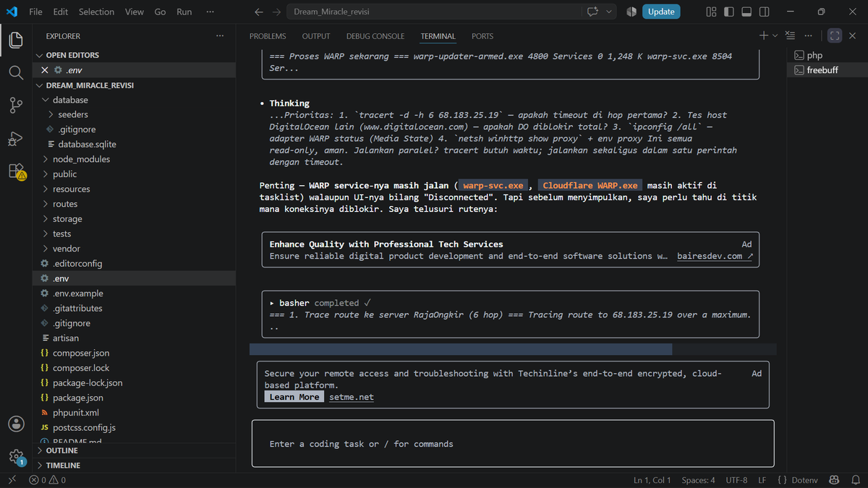Click the coding task input field
This screenshot has height=488, width=868.
(513, 444)
